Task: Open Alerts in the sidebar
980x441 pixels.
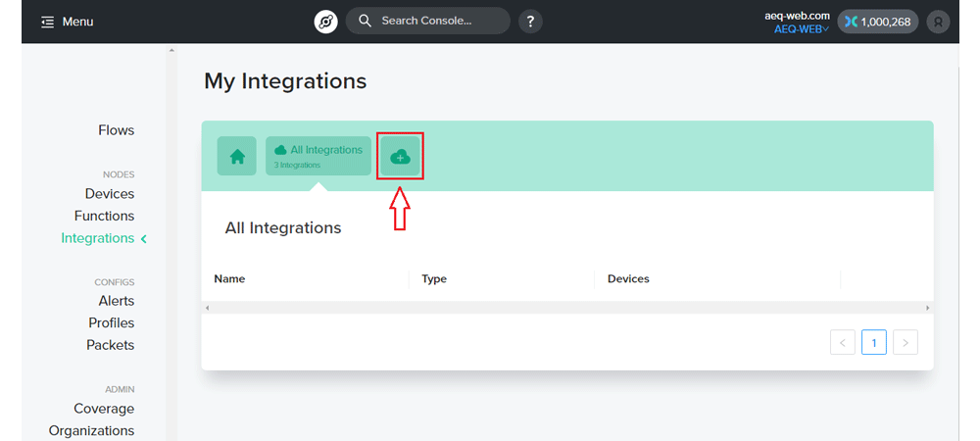Action: click(x=117, y=301)
